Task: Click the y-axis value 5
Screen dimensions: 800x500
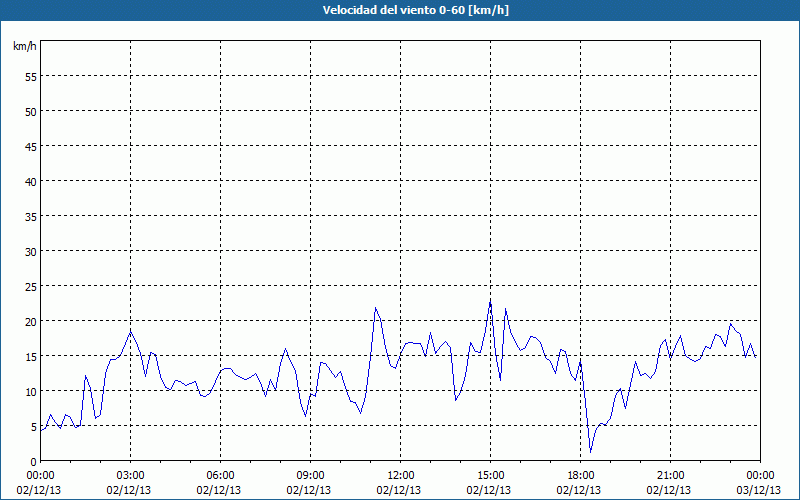Action: click(x=34, y=427)
